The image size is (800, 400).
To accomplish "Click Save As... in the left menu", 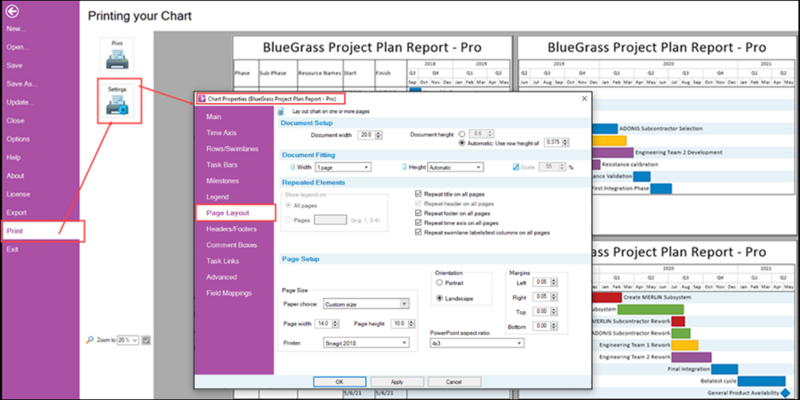I will [x=22, y=84].
